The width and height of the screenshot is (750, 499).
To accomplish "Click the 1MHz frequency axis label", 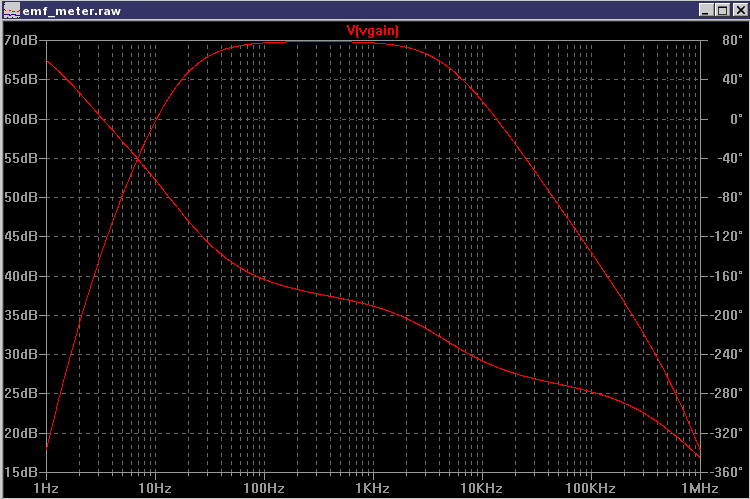I will [x=700, y=488].
